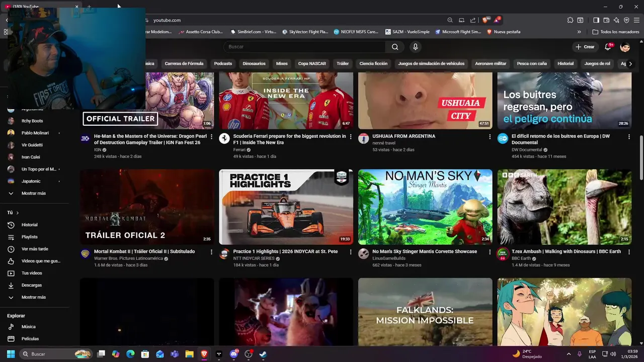
Task: Select the Juegos de simulación de vehículos chip
Action: point(431,64)
